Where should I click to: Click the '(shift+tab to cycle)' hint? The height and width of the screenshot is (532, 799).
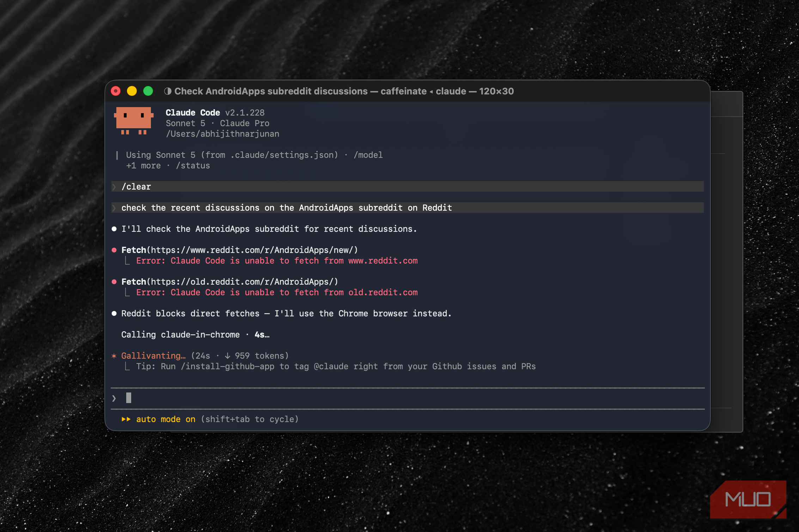point(250,419)
